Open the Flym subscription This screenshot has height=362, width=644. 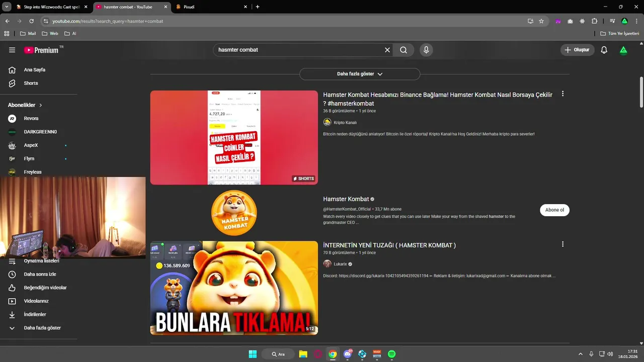[x=29, y=158]
